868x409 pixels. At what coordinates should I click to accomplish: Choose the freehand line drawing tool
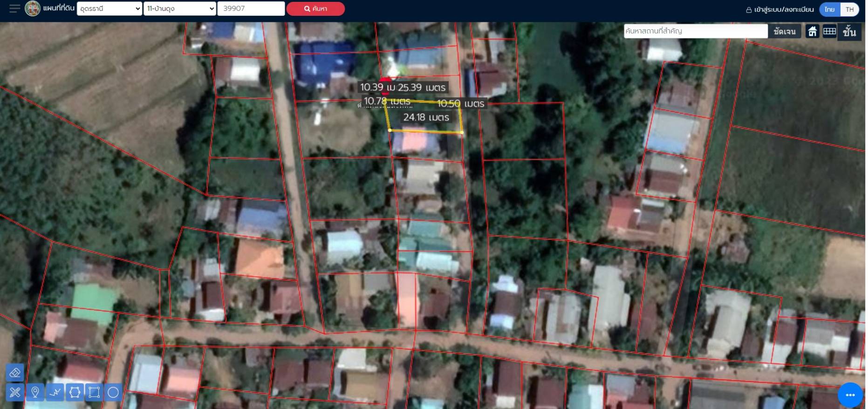[55, 392]
